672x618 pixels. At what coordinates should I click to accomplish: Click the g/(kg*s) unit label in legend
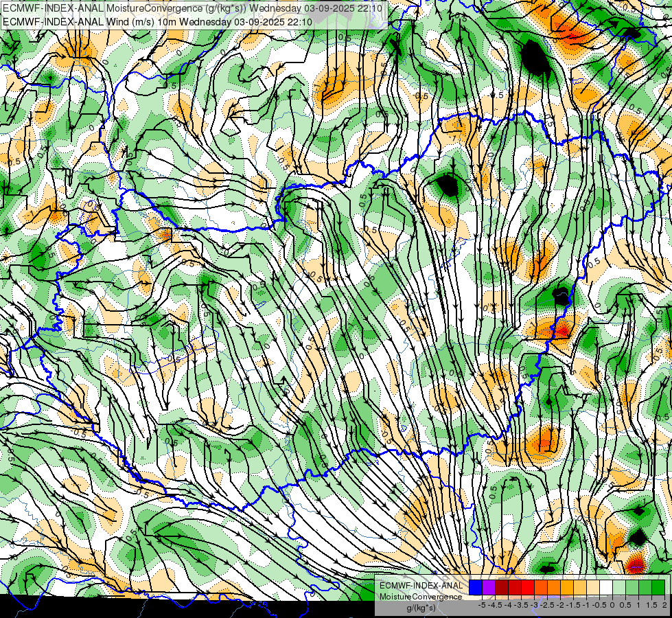click(x=421, y=608)
